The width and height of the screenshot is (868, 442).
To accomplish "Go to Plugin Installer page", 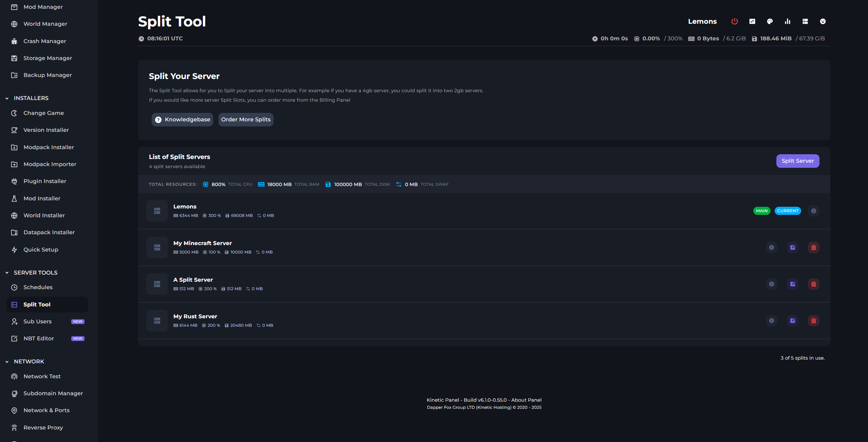I will tap(45, 181).
